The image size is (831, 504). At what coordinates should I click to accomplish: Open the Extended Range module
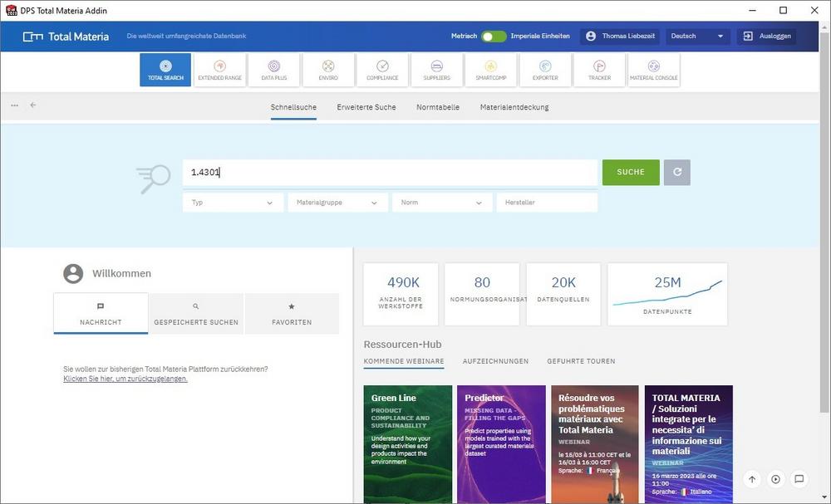click(219, 70)
